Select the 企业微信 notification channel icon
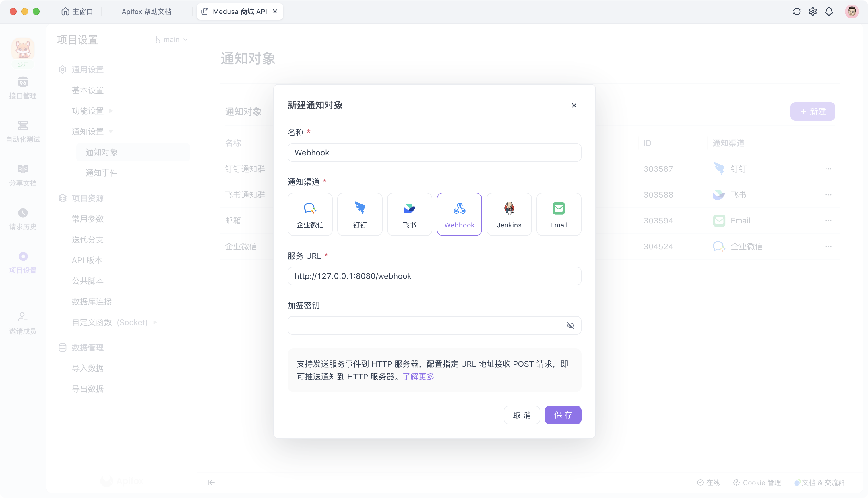 click(310, 214)
